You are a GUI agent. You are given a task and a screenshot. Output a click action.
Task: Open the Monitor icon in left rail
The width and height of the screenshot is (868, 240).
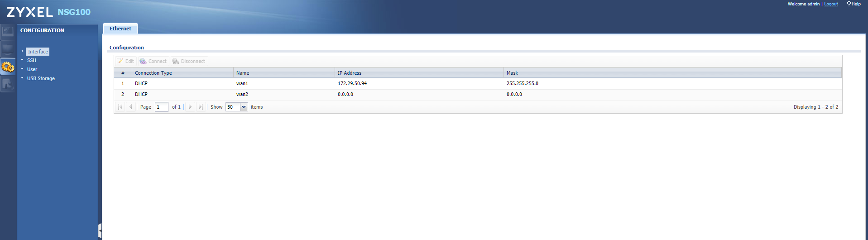pos(8,49)
